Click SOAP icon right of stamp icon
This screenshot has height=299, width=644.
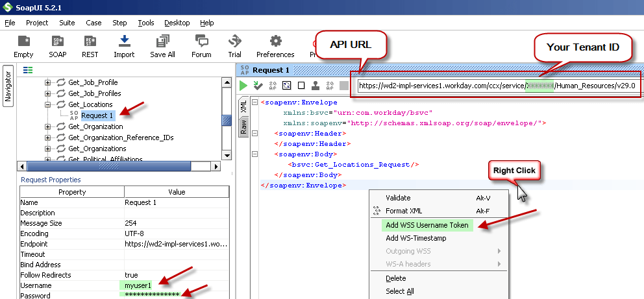[x=329, y=86]
